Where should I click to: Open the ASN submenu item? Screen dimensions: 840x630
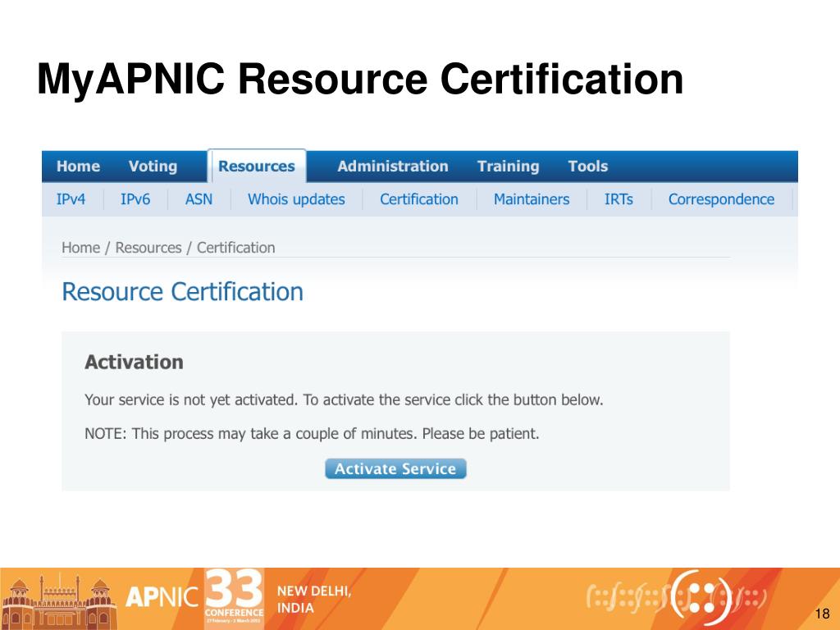pos(199,199)
